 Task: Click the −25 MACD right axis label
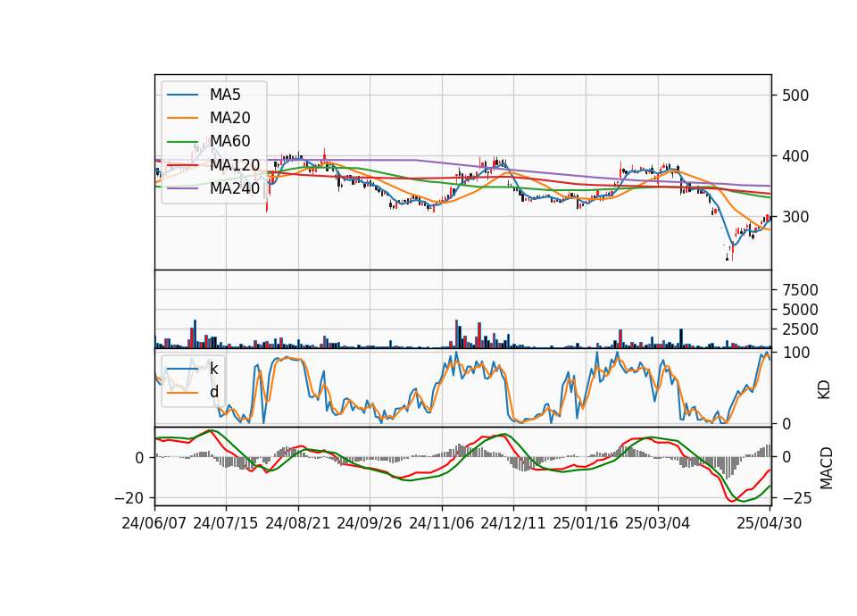point(797,498)
